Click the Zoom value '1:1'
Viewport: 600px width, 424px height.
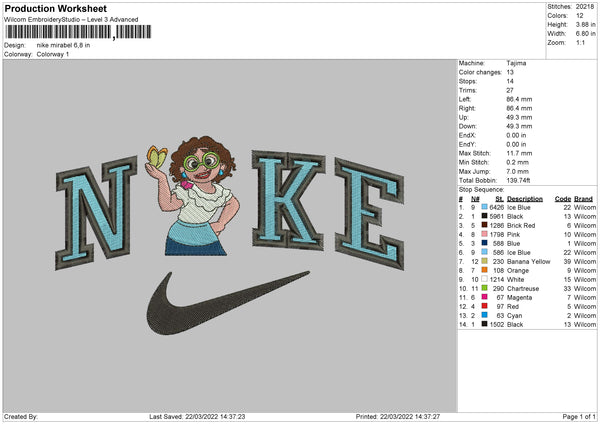(x=580, y=42)
